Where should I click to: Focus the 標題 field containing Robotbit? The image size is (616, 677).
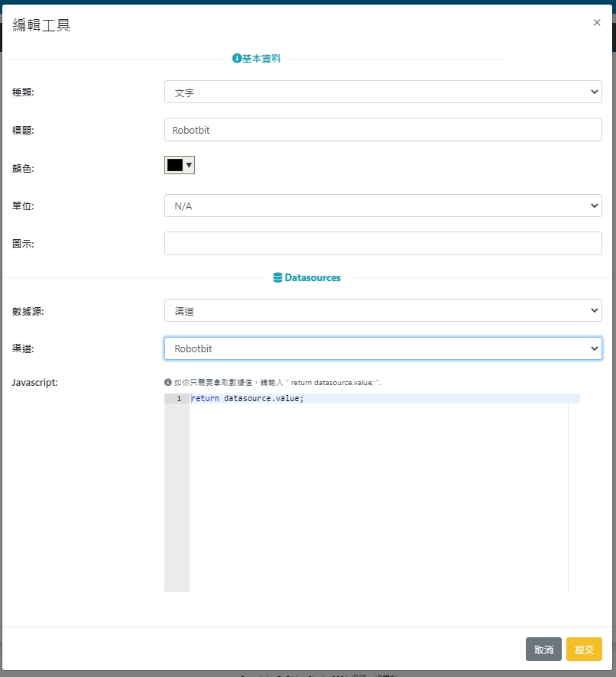(x=383, y=130)
